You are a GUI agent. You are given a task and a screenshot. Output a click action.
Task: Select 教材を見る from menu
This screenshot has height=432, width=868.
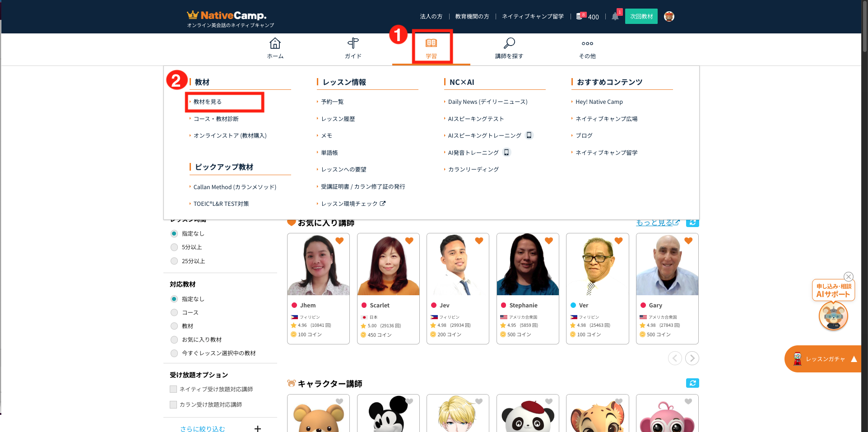(x=208, y=102)
